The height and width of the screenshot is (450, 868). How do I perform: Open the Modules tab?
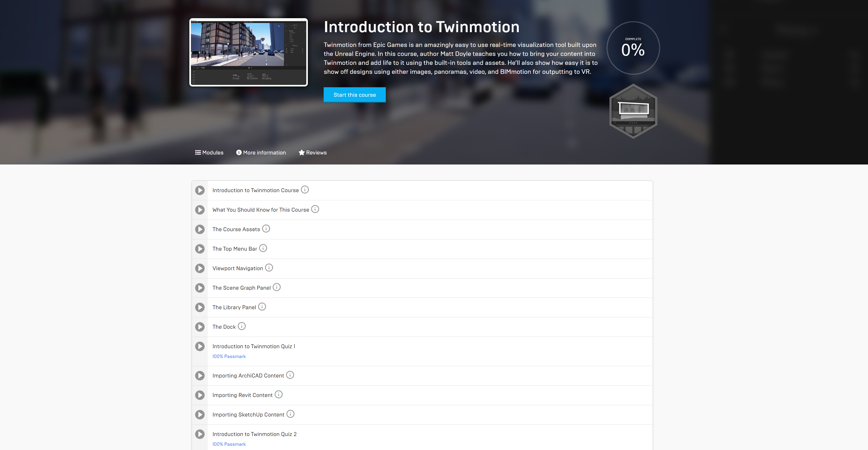[209, 152]
